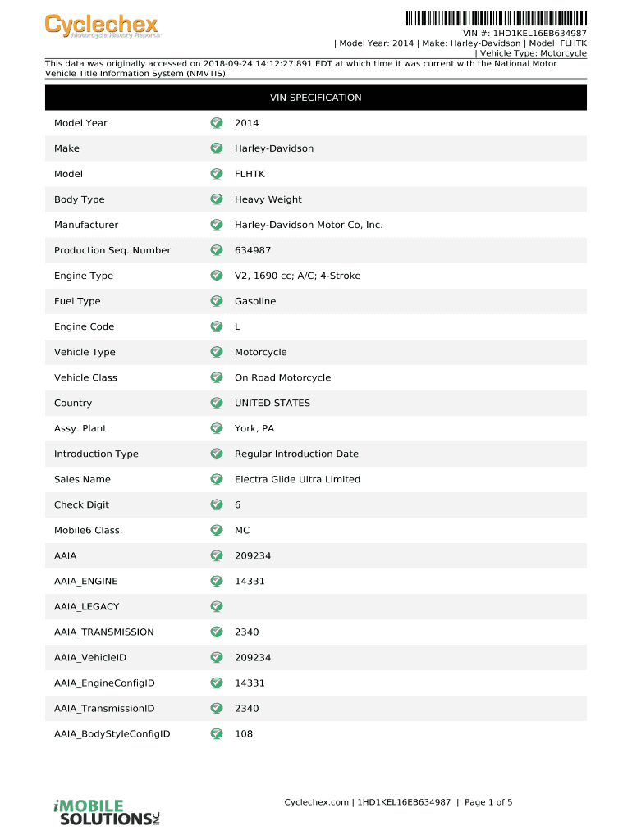Click the Cyclechex.com footer text

(x=316, y=802)
